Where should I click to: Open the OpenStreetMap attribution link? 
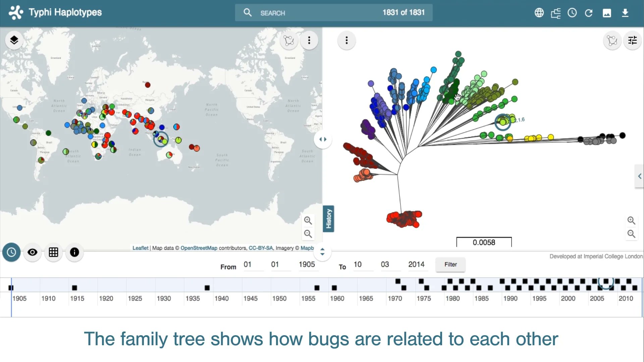199,248
